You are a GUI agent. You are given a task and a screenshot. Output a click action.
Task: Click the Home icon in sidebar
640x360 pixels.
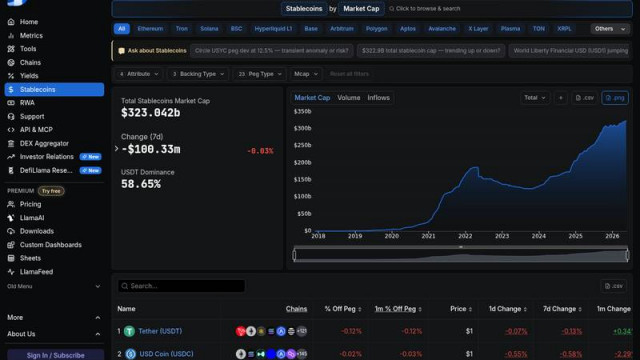coord(11,22)
